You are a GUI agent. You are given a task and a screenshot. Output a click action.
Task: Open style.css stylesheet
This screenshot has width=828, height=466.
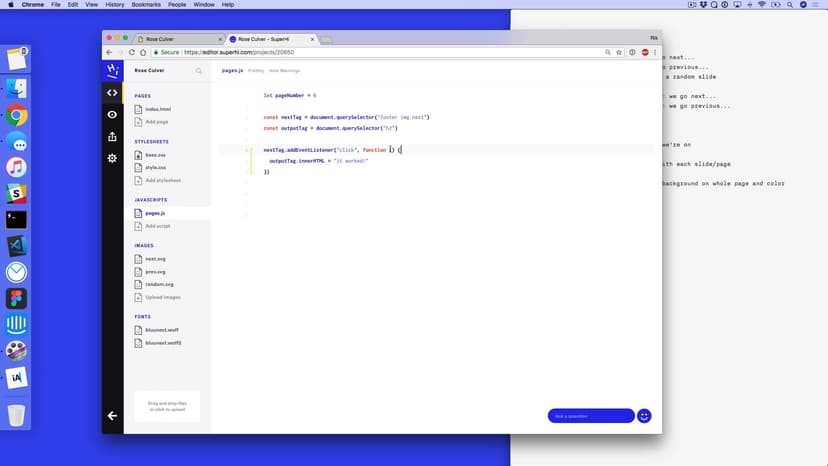[155, 167]
